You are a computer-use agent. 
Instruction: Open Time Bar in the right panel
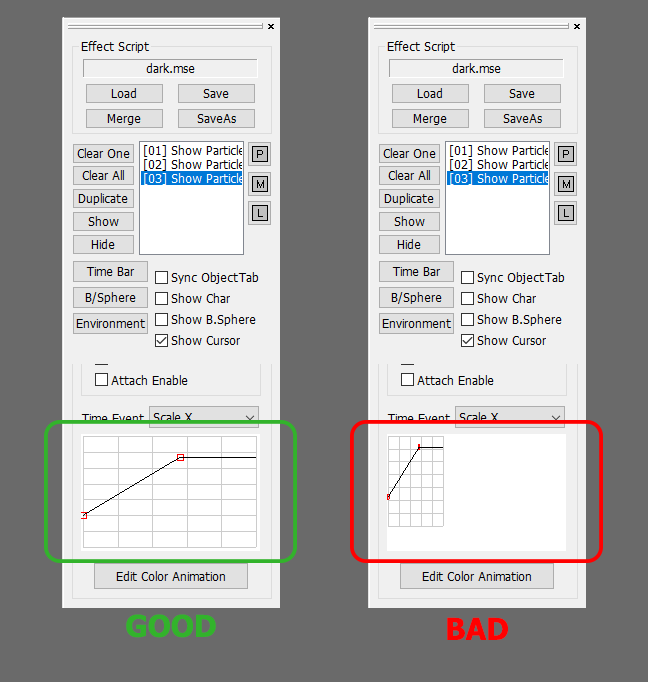tap(417, 272)
